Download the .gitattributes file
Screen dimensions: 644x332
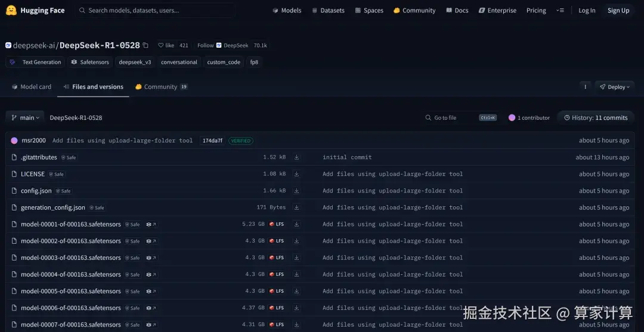pyautogui.click(x=296, y=157)
